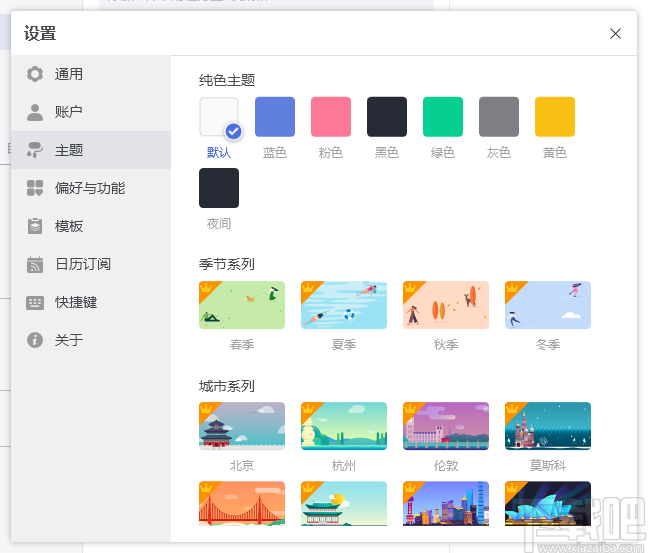Click the 蓝色 label text
Screen dimensions: 648x553
pyautogui.click(x=275, y=153)
